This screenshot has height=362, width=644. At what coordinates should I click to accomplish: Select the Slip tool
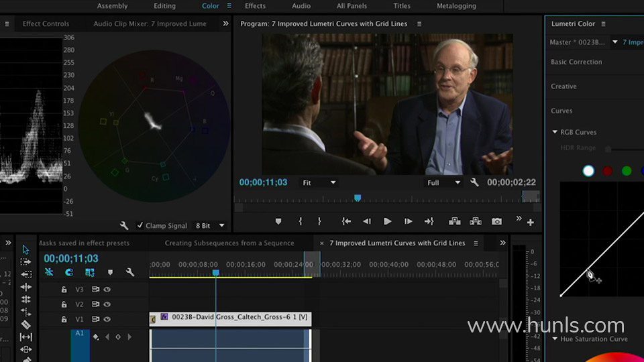coord(26,337)
